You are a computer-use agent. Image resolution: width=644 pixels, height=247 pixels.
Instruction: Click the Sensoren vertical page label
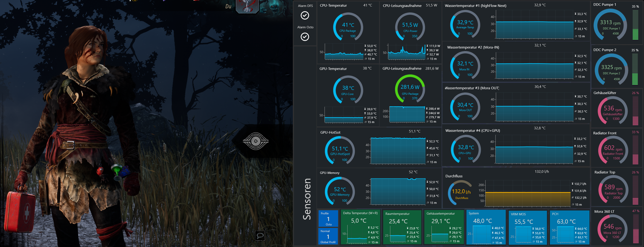pyautogui.click(x=307, y=199)
